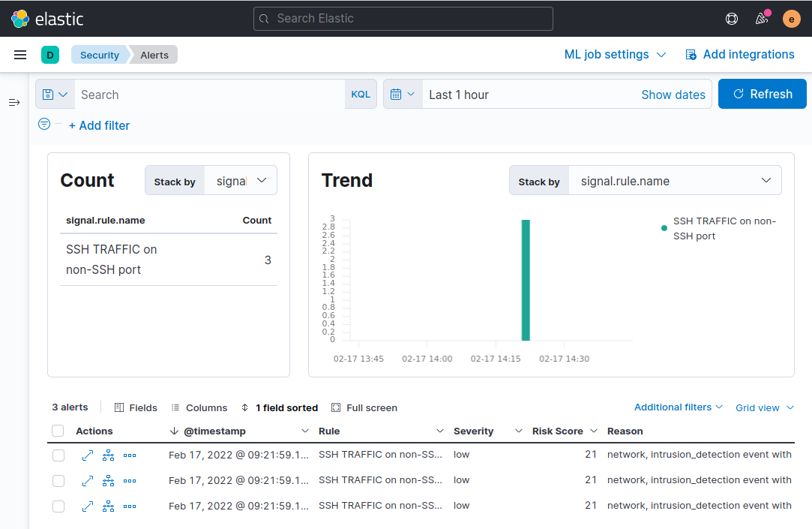Click the @timestamp column header
The image size is (812, 529).
tap(214, 431)
